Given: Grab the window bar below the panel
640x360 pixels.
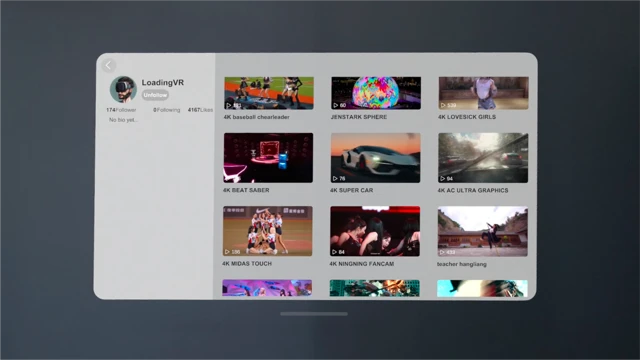Looking at the screenshot, I should pos(314,314).
